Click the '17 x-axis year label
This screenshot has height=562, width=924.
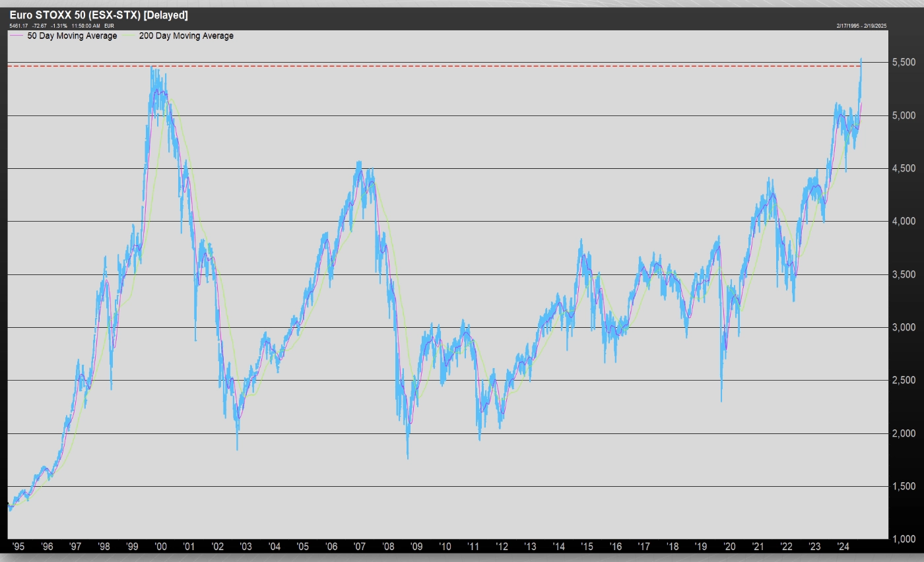pos(643,546)
